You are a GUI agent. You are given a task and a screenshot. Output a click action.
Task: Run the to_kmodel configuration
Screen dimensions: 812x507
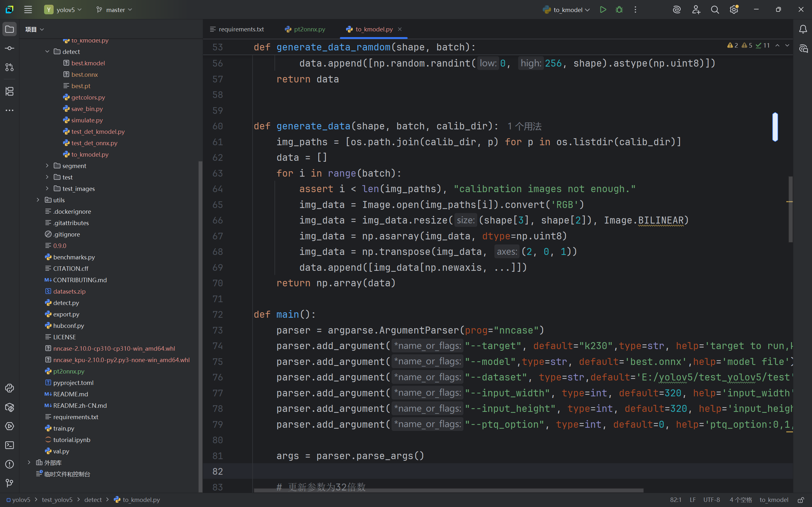pyautogui.click(x=603, y=10)
